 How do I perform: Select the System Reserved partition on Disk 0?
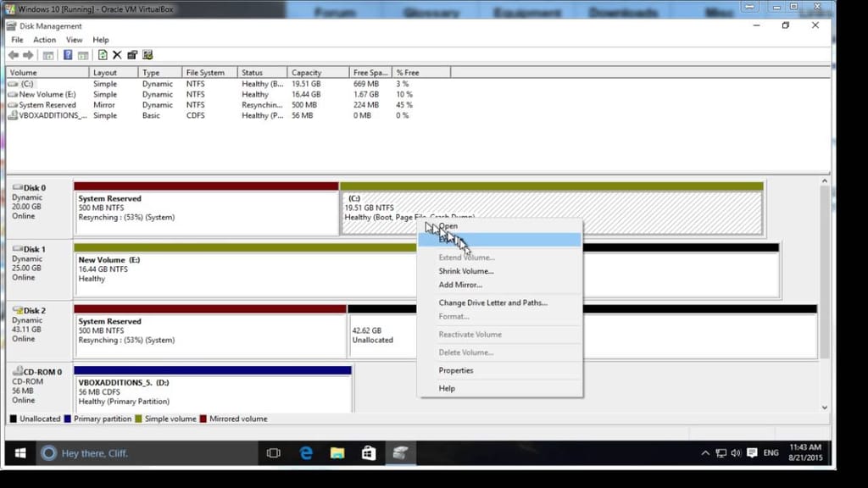(206, 208)
